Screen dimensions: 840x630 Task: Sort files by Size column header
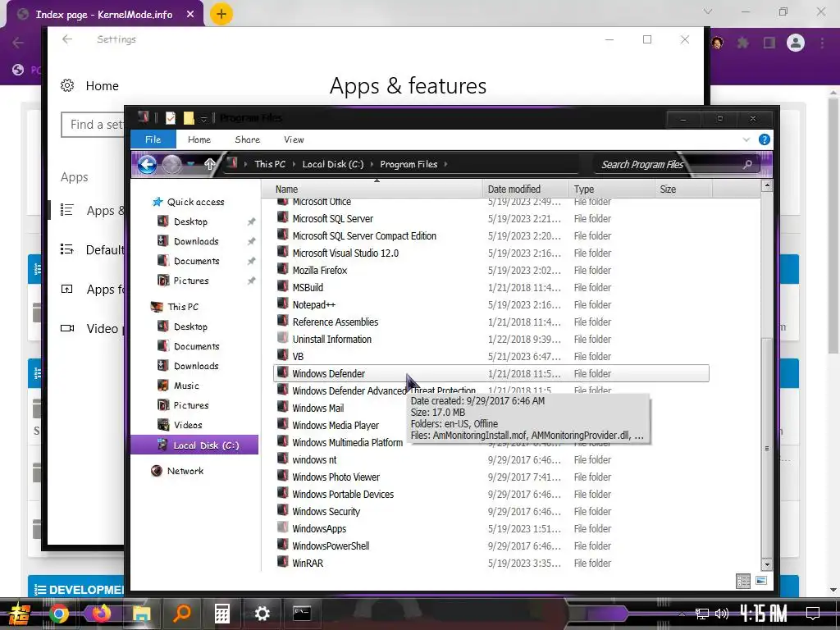point(683,189)
